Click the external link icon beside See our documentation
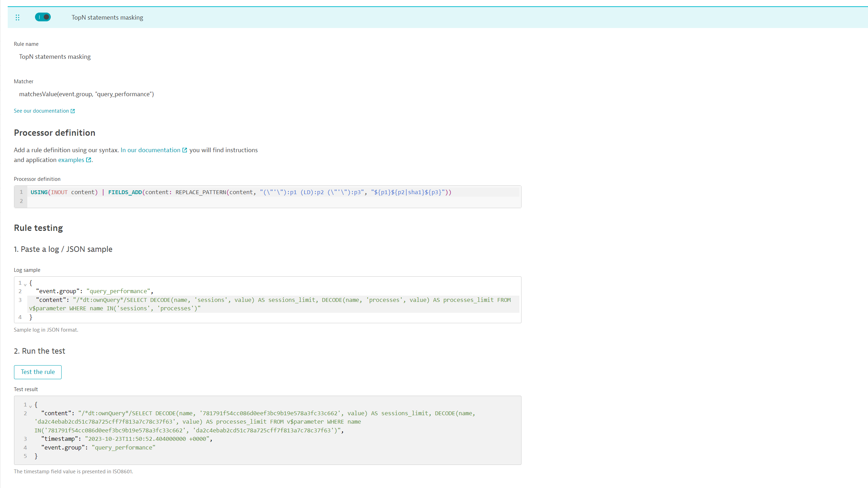Image resolution: width=868 pixels, height=488 pixels. coord(73,111)
